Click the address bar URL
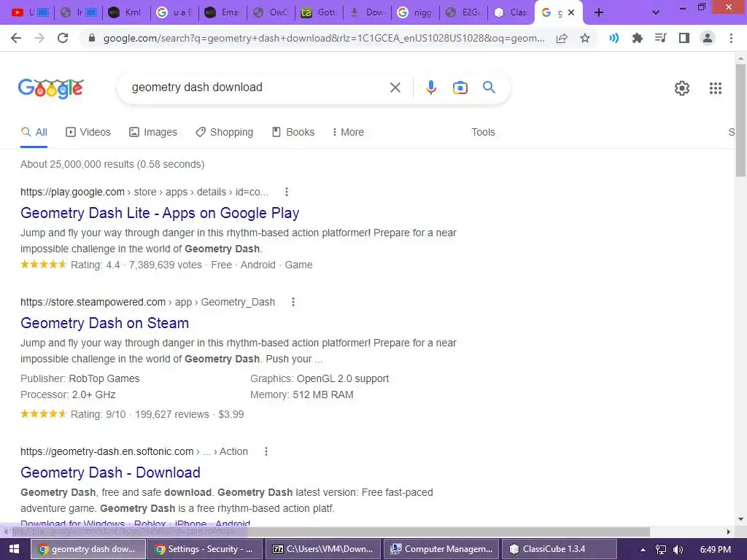This screenshot has width=747, height=560. click(324, 38)
